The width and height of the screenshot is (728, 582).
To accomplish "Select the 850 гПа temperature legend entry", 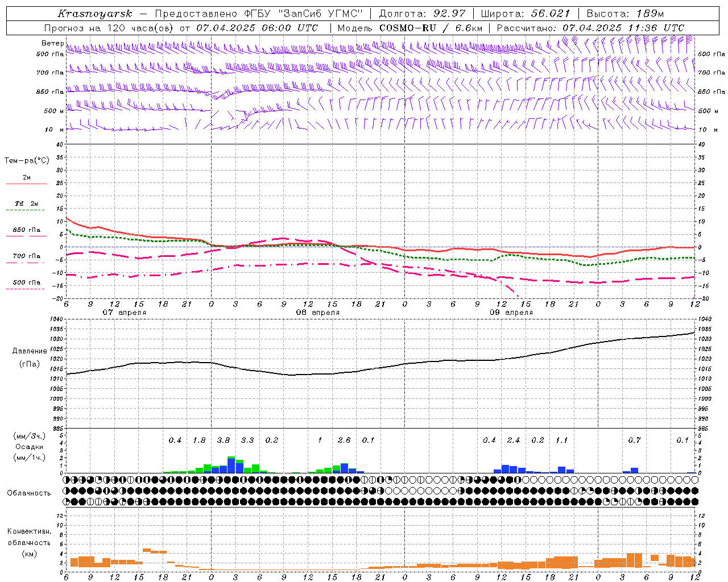I will click(x=27, y=230).
